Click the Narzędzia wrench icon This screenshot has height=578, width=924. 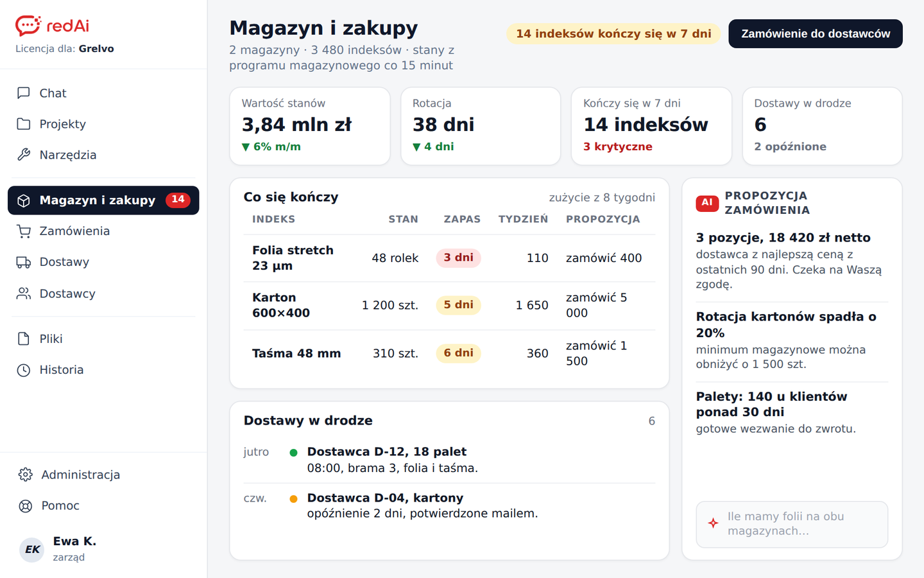point(24,155)
